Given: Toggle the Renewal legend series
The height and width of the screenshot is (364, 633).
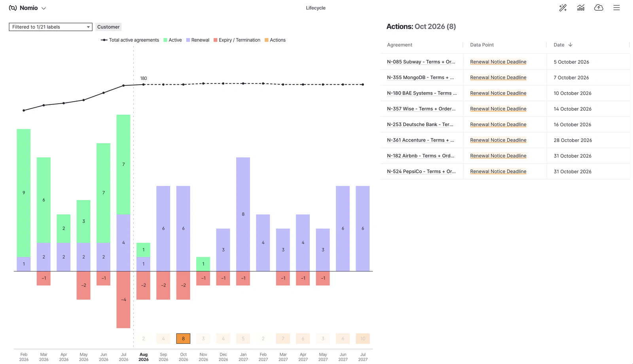Looking at the screenshot, I should [198, 40].
